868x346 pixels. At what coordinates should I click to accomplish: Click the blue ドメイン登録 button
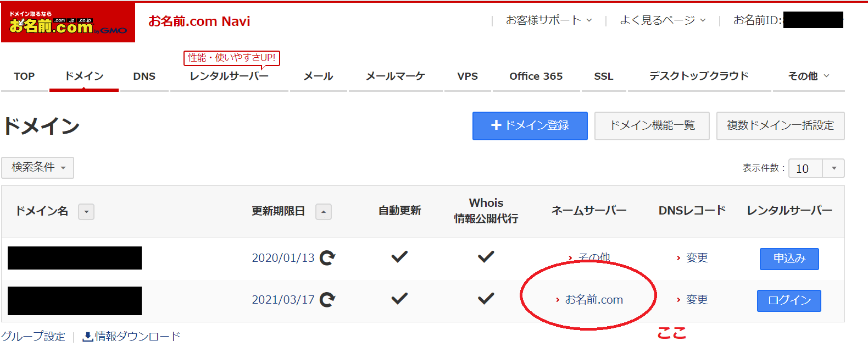click(530, 126)
